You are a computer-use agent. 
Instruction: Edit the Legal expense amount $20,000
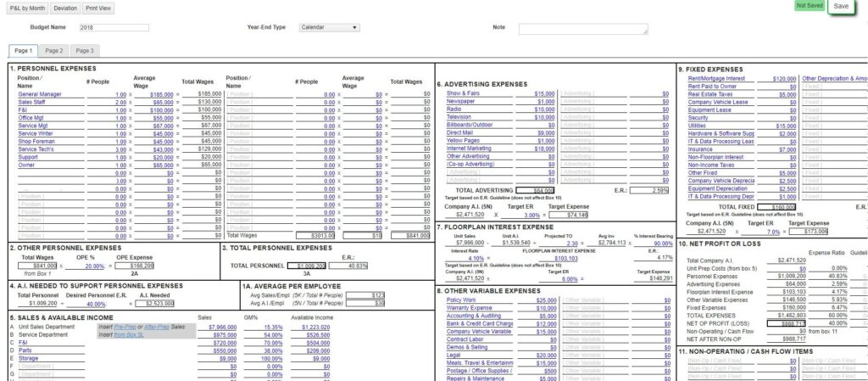(537, 356)
